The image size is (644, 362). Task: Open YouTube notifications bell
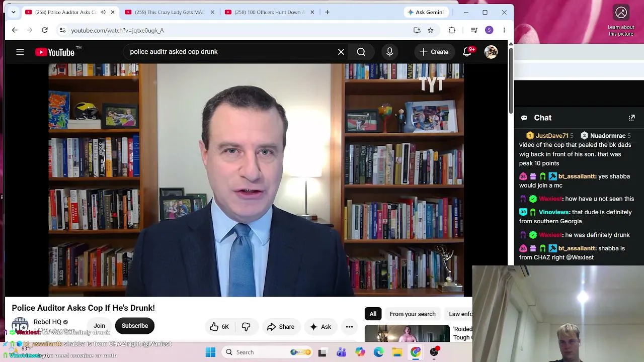point(467,52)
